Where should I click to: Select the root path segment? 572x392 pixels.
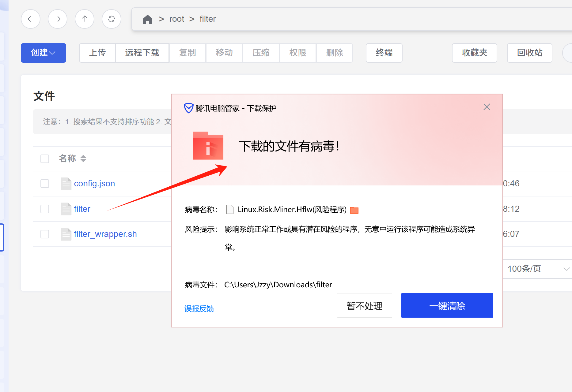[177, 19]
